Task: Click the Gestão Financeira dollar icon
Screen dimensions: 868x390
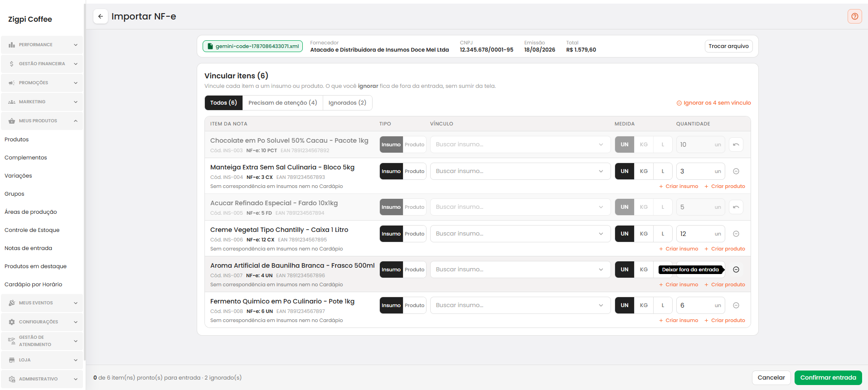Action: (x=12, y=64)
